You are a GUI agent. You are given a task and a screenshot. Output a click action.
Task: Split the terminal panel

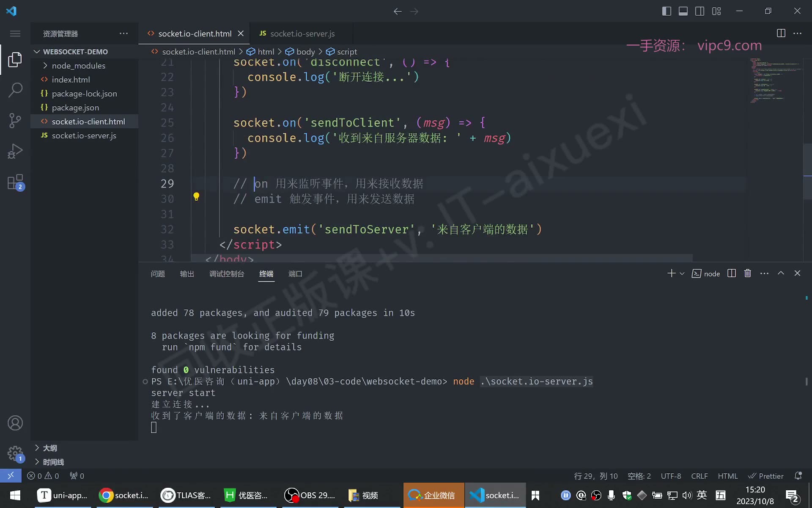732,273
